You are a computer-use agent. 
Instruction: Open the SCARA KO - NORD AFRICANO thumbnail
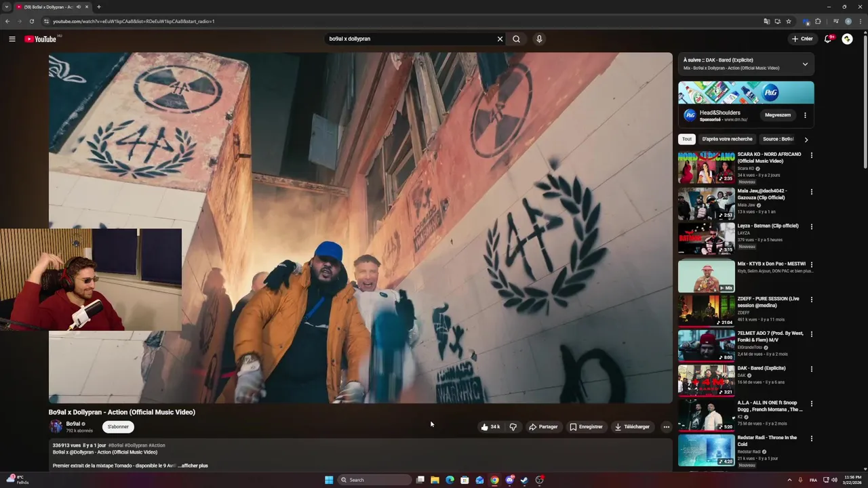tap(706, 167)
